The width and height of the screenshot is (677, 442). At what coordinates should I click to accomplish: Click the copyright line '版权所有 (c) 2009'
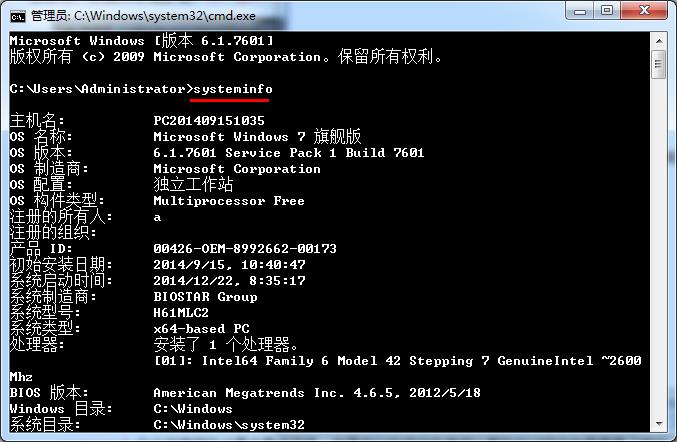(77, 57)
